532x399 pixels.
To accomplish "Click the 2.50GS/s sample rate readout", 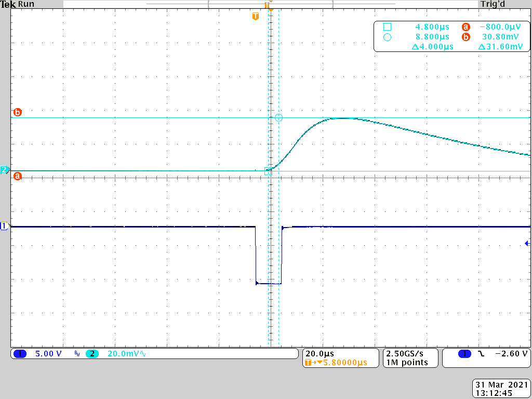I will pos(405,353).
